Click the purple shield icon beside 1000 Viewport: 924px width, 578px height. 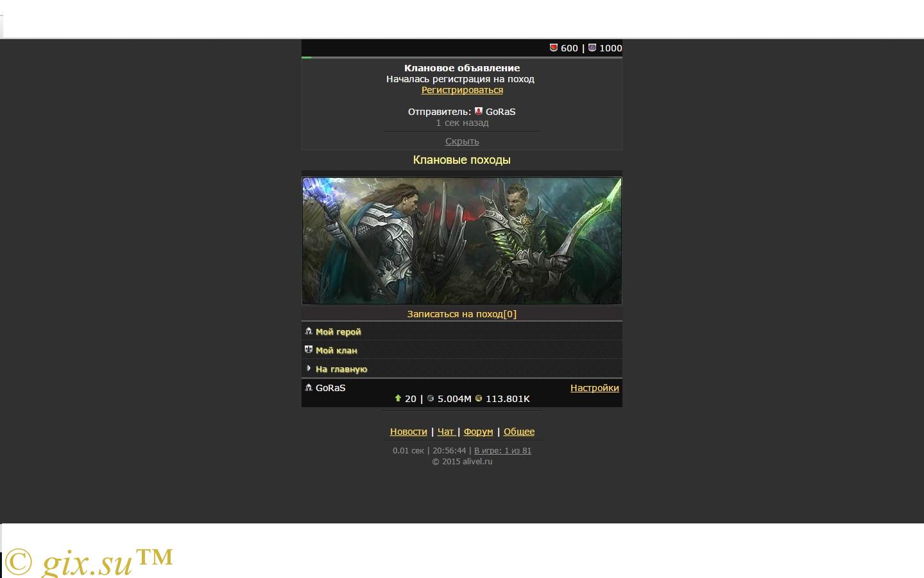point(592,48)
